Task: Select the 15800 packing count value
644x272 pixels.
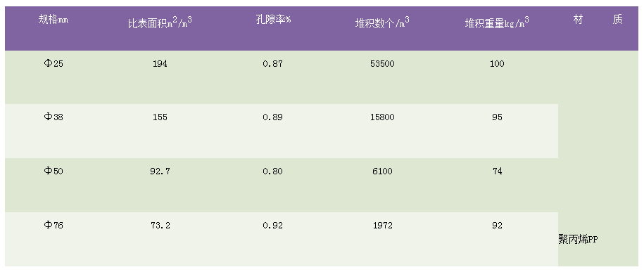Action: coord(382,117)
